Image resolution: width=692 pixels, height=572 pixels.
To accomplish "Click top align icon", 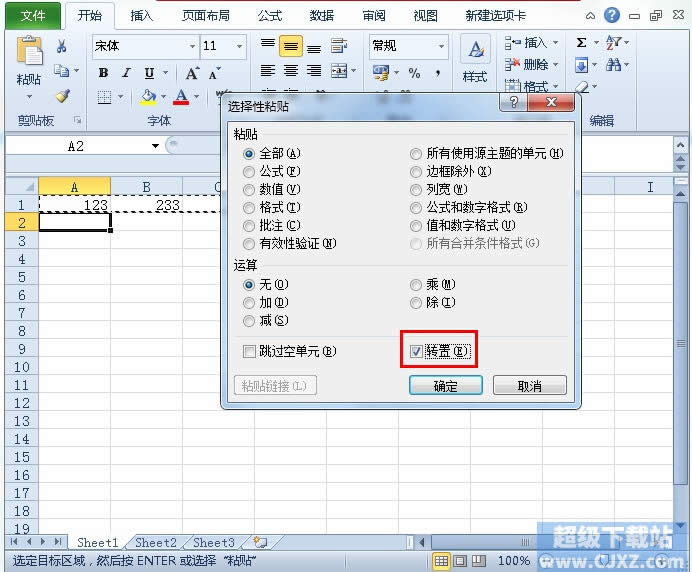I will point(267,45).
